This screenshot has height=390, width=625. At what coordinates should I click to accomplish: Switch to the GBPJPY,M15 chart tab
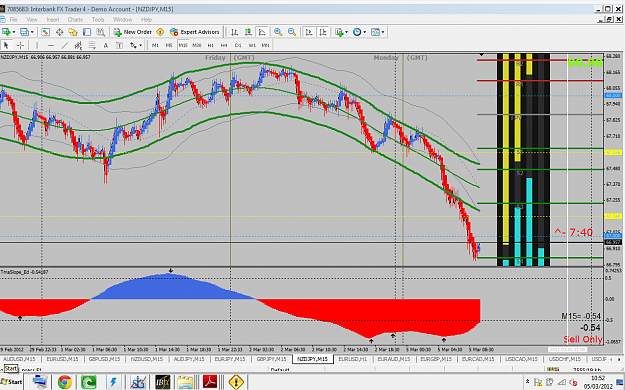[x=271, y=359]
